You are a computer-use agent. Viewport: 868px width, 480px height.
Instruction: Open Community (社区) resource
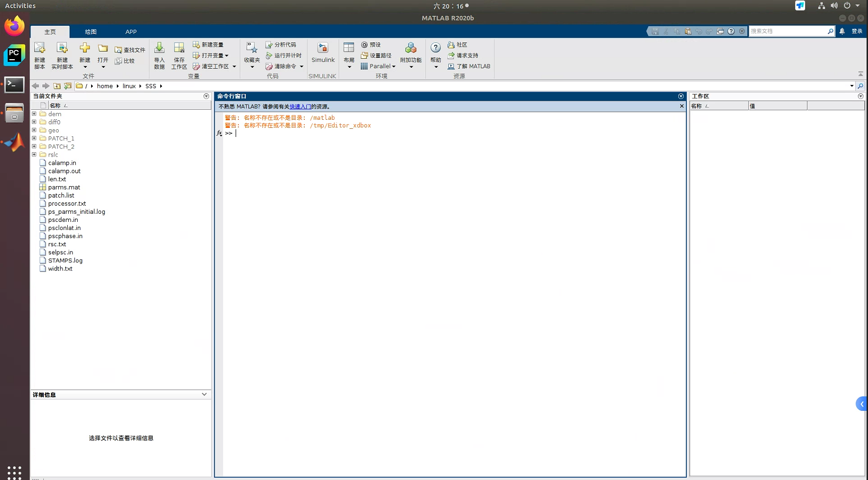(457, 44)
